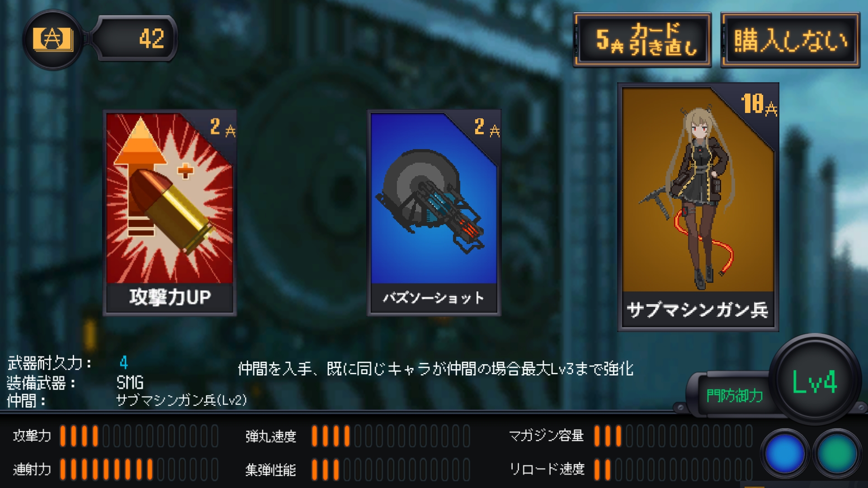Click the Lv4 gate defense gauge
This screenshot has width=868, height=488.
tap(815, 380)
